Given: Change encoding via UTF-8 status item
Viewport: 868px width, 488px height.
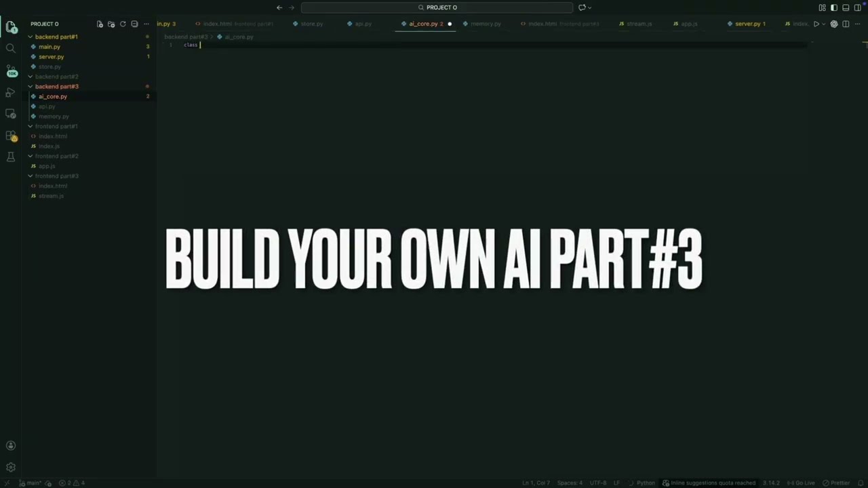Looking at the screenshot, I should click(598, 483).
